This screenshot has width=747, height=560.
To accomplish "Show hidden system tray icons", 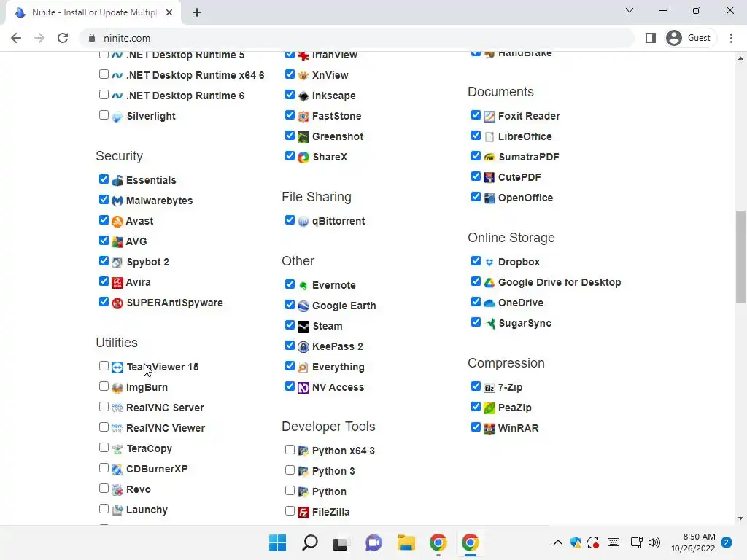I will [558, 542].
